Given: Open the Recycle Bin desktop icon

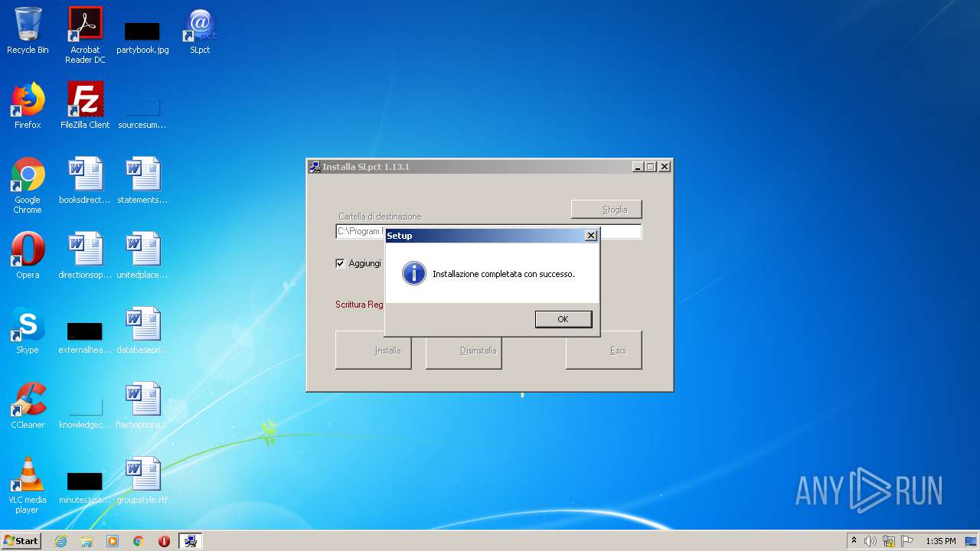Looking at the screenshot, I should click(x=28, y=31).
